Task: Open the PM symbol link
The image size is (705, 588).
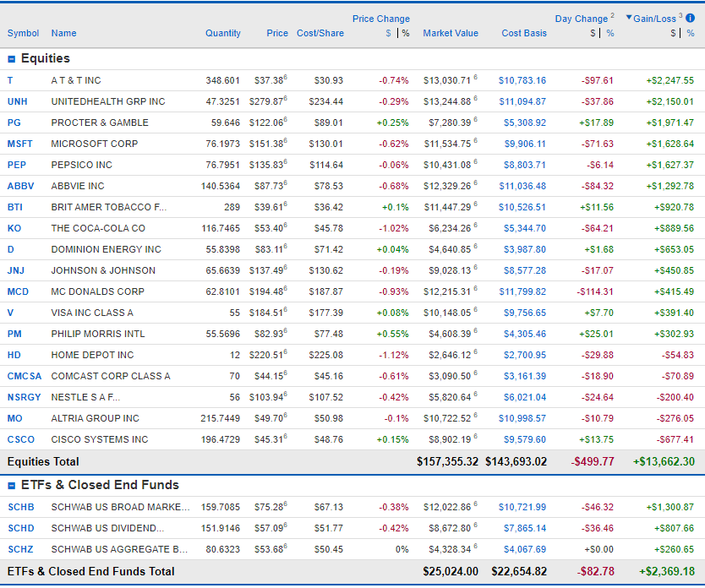Action: (14, 335)
